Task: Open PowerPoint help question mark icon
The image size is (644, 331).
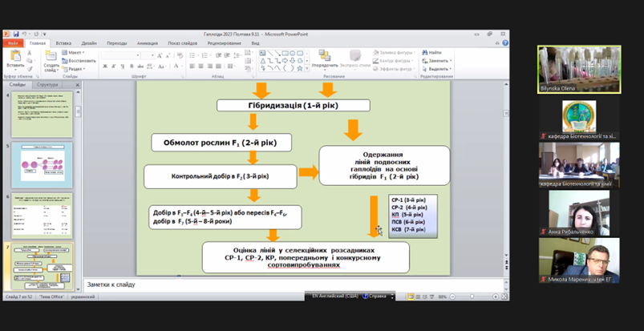Action: tap(505, 42)
